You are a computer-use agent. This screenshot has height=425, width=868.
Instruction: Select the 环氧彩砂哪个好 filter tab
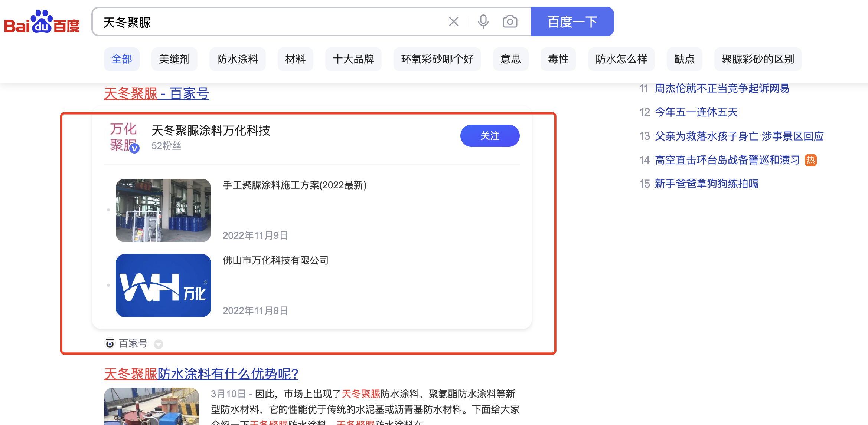(437, 59)
